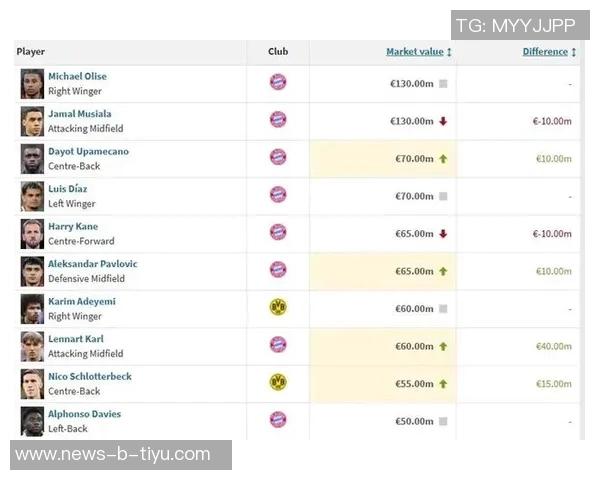Click grey unchanged square beside Olise's value
600x480 pixels.
click(443, 84)
